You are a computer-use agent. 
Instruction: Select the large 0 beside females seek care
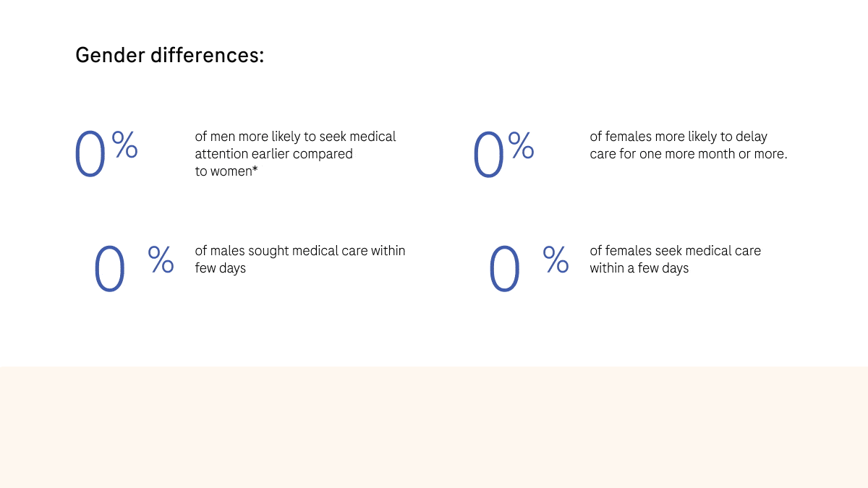click(x=505, y=270)
